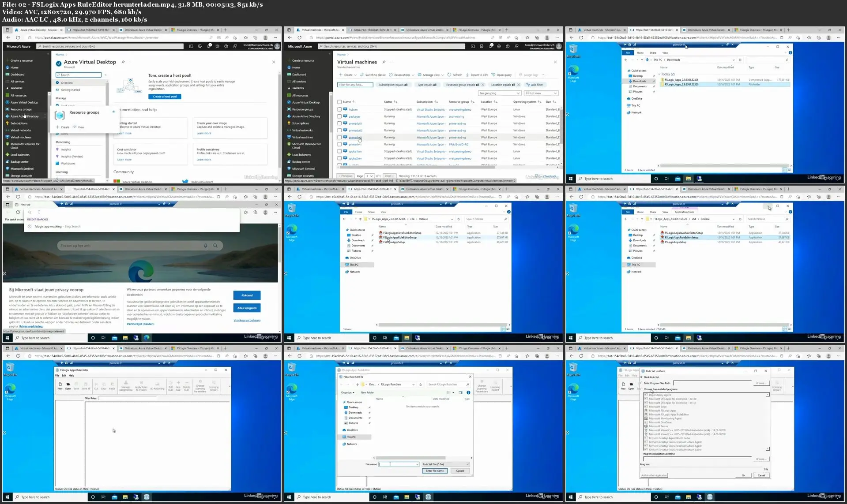Expand Reservations dropdown on Virtual machines page
This screenshot has height=504, width=847.
[402, 75]
